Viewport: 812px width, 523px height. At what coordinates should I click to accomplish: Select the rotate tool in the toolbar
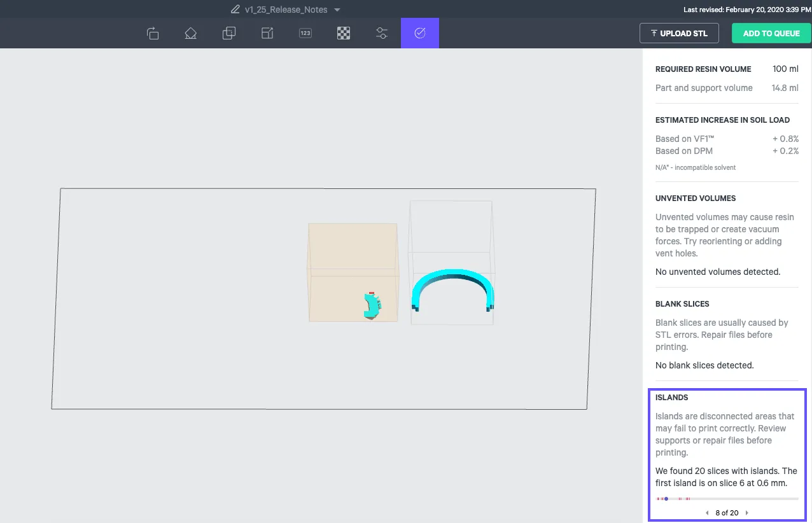(153, 33)
